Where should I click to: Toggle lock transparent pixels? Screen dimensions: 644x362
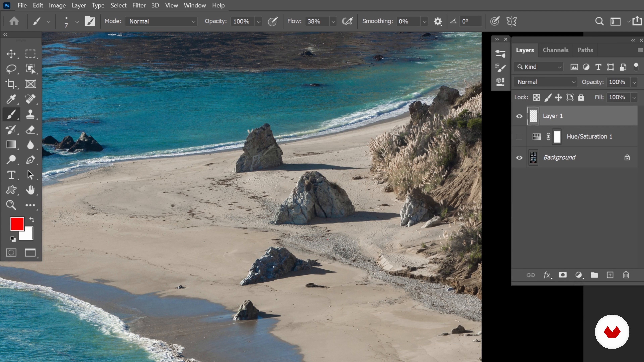536,97
